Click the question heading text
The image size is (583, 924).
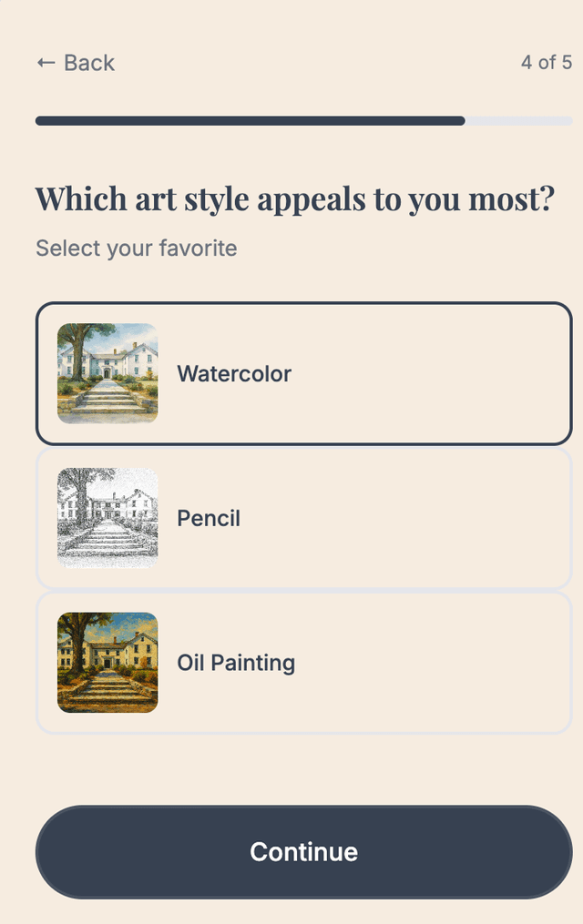click(x=295, y=198)
